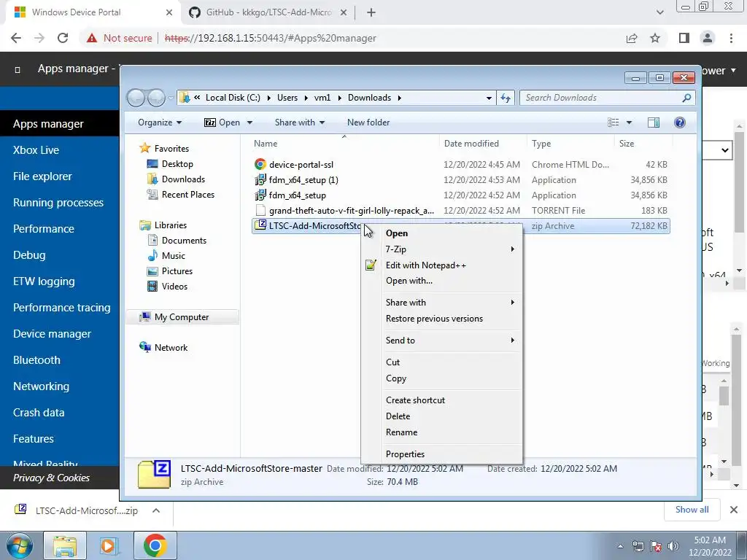Click the zip icon of LTSC-Add-MicrosoftStore
This screenshot has width=747, height=560.
point(260,226)
